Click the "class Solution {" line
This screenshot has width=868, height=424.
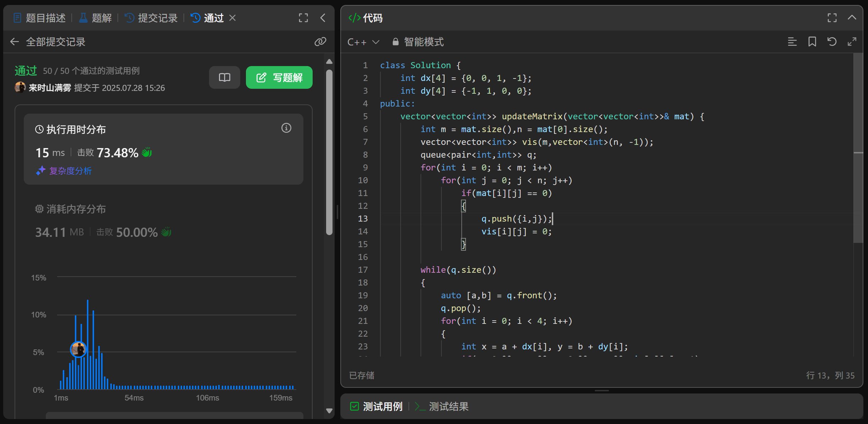pyautogui.click(x=421, y=65)
